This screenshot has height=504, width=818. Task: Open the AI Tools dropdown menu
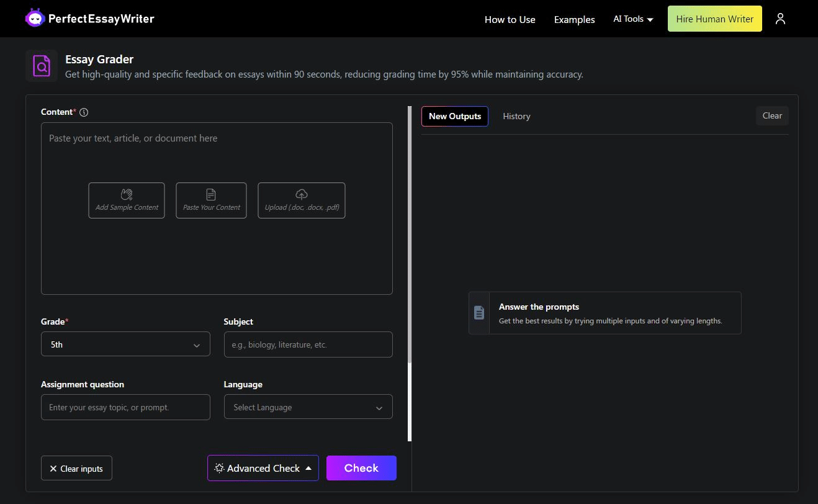pos(633,19)
